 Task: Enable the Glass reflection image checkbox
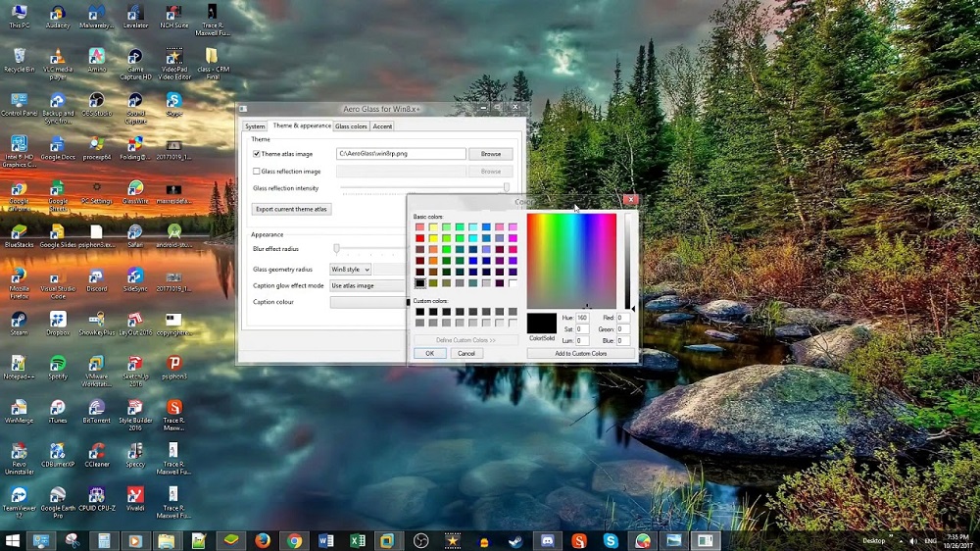(256, 172)
